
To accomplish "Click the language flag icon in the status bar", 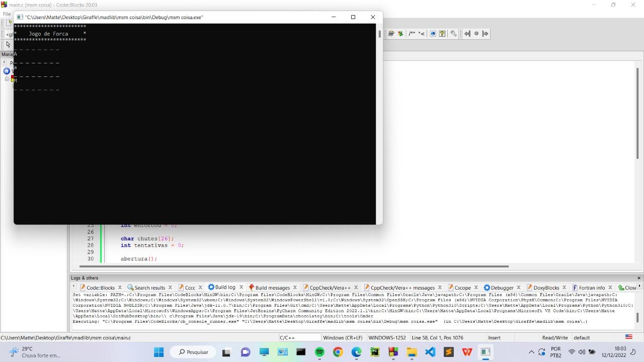I will tap(628, 337).
